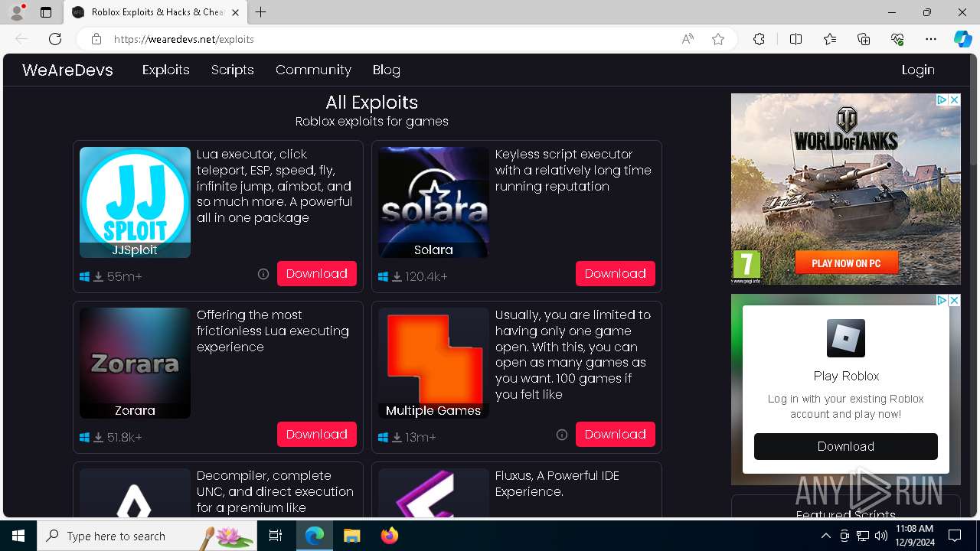Open the Scripts menu item
The width and height of the screenshot is (980, 551).
pos(233,70)
